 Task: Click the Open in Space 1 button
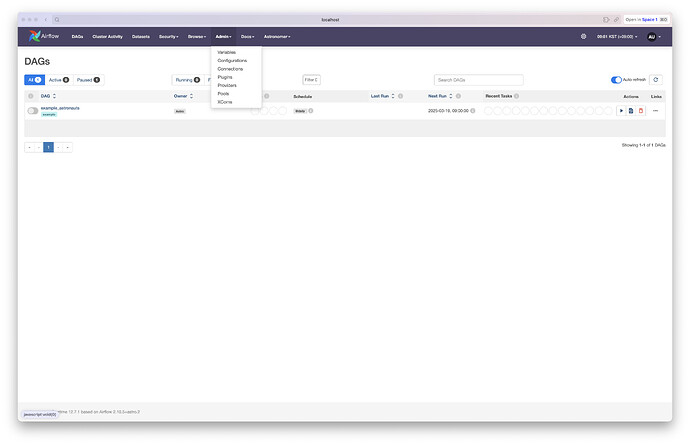pyautogui.click(x=646, y=20)
